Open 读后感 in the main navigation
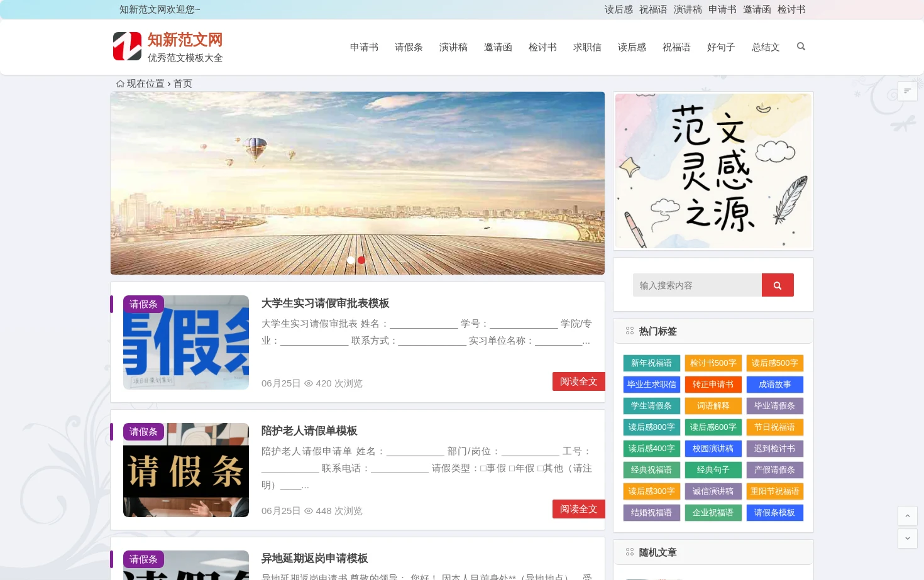Image resolution: width=924 pixels, height=580 pixels. pyautogui.click(x=632, y=47)
